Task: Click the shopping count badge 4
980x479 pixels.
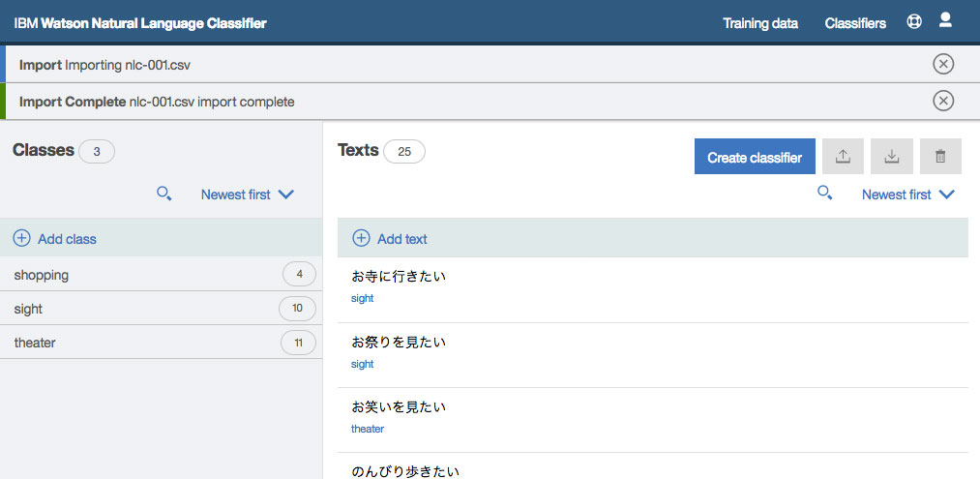Action: [x=299, y=274]
